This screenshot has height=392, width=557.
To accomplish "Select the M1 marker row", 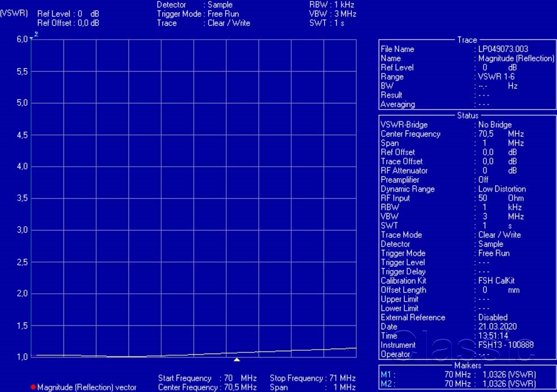I will [x=458, y=374].
